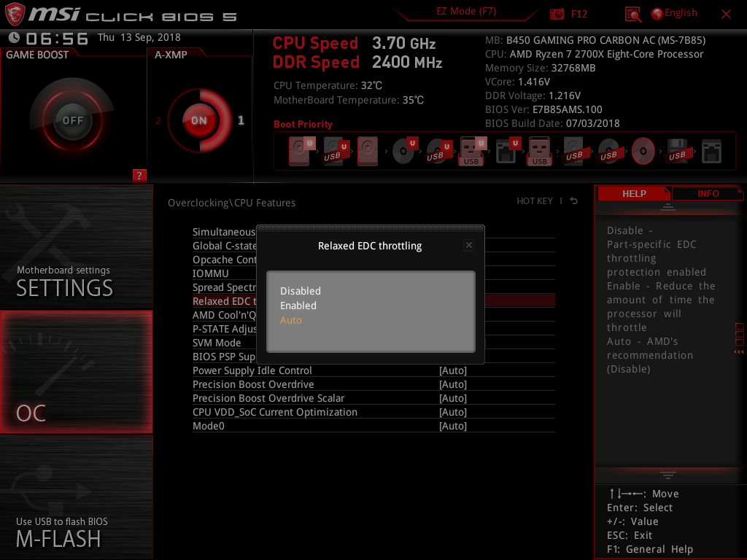Click the date Thu 13 Sep, 2018
Image resolution: width=747 pixels, height=560 pixels.
pyautogui.click(x=139, y=37)
